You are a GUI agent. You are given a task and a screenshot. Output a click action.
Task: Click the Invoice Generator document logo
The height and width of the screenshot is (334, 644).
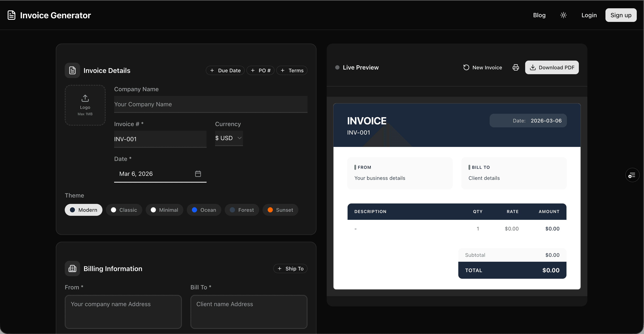(11, 15)
